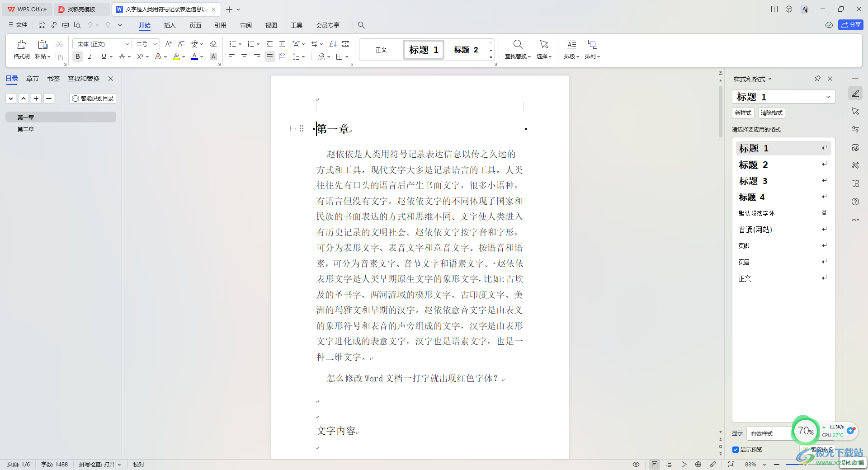Click the decrease font size icon
Screen dimensions: 868x470
(181, 44)
